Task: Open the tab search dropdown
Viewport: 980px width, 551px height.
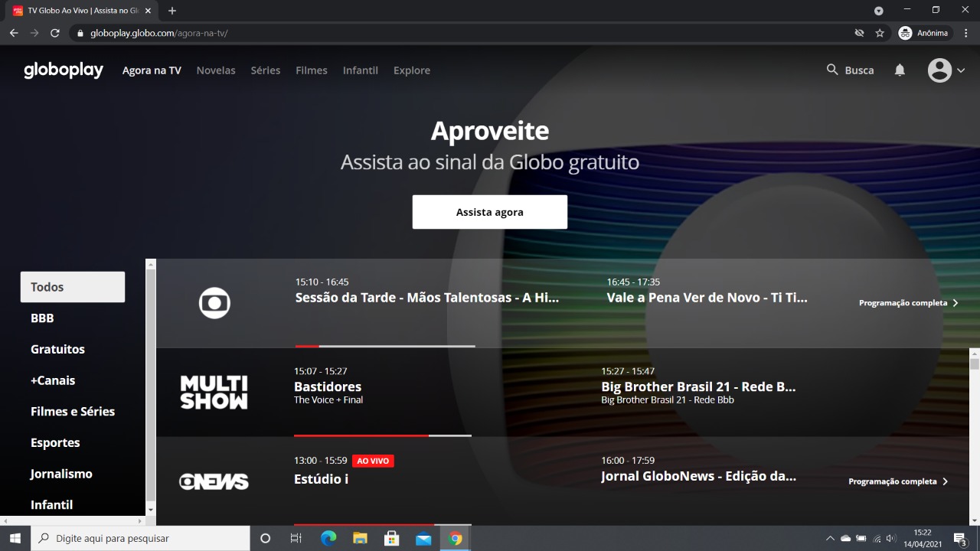Action: (x=879, y=11)
